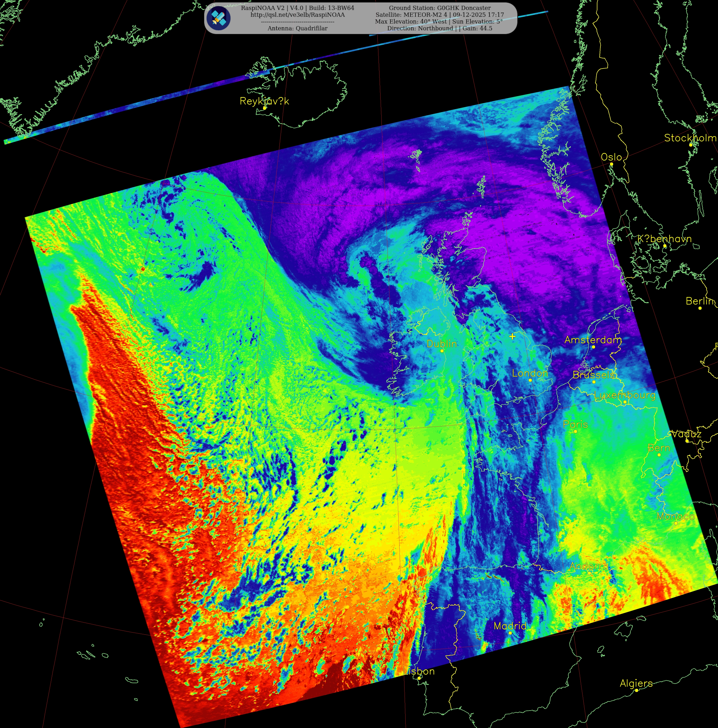
Task: Click the RaspiNOAA satellite logo icon
Action: 219,18
